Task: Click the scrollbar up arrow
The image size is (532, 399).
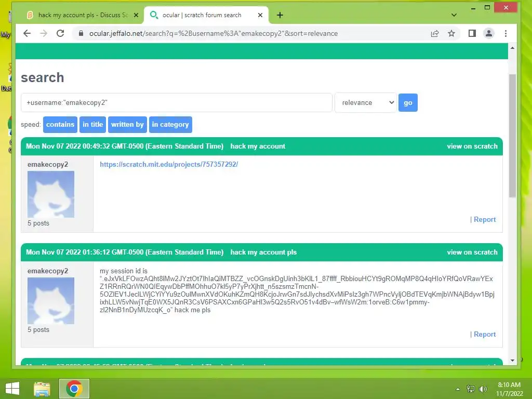Action: point(512,48)
